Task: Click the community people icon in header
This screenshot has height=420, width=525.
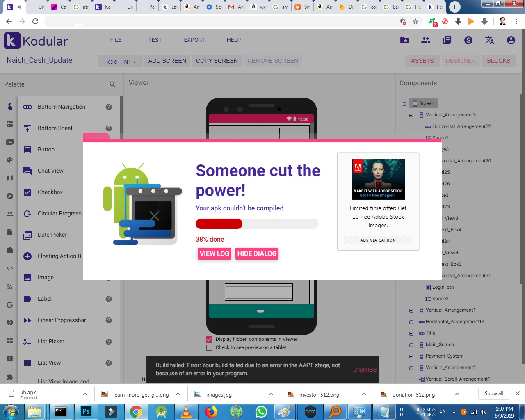Action: 426,40
